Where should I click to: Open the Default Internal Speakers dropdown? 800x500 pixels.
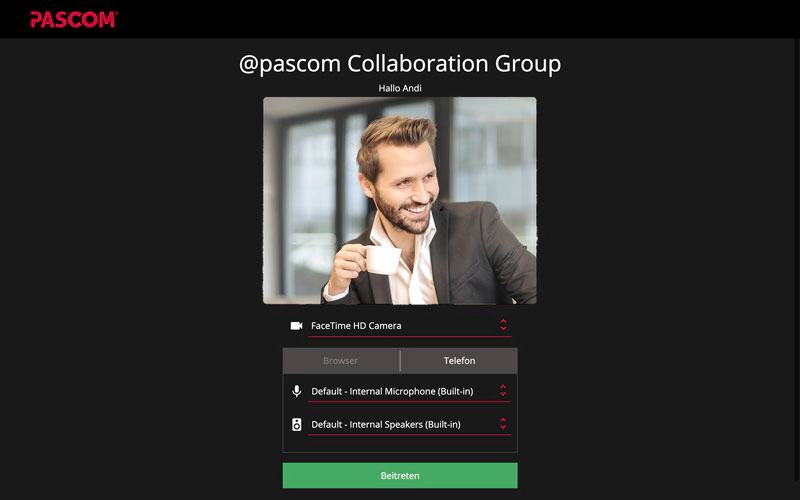click(x=409, y=424)
